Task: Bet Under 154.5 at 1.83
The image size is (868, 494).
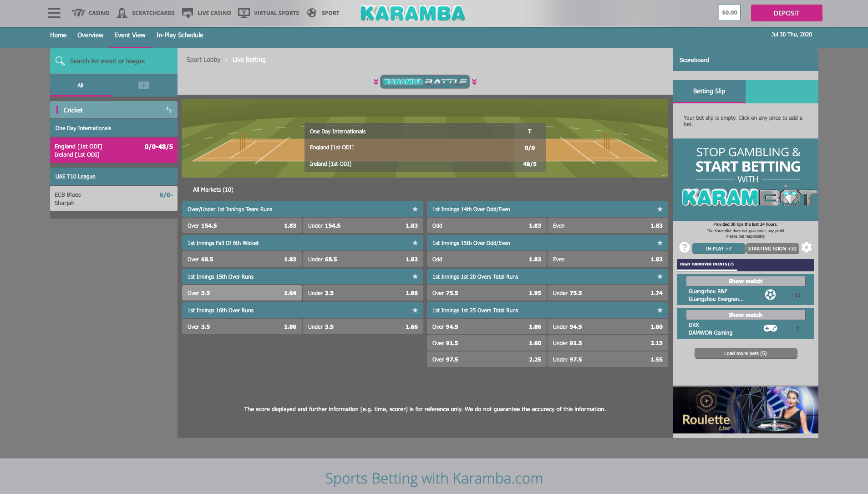Action: click(363, 225)
